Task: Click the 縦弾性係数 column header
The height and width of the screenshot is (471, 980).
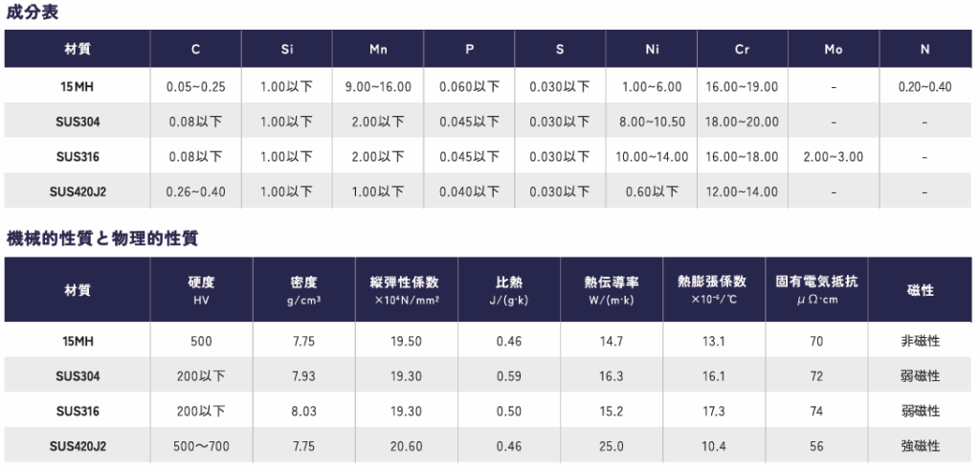Action: click(x=406, y=290)
